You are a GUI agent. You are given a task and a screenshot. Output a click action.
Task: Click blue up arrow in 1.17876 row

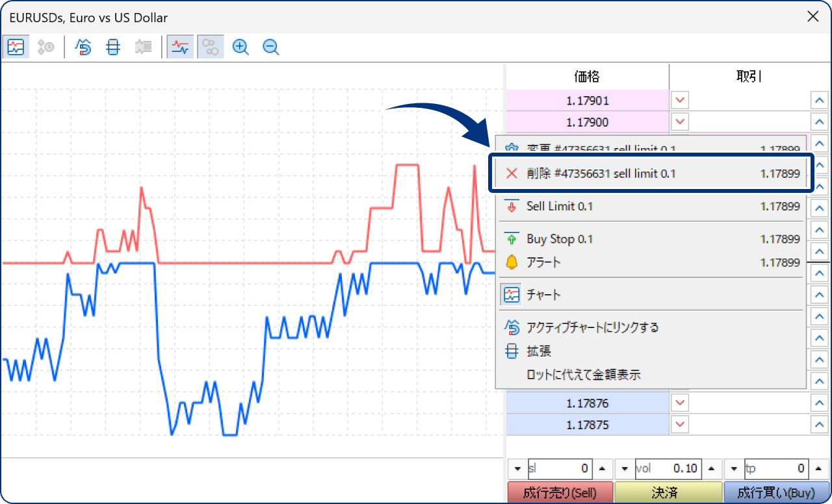(819, 403)
